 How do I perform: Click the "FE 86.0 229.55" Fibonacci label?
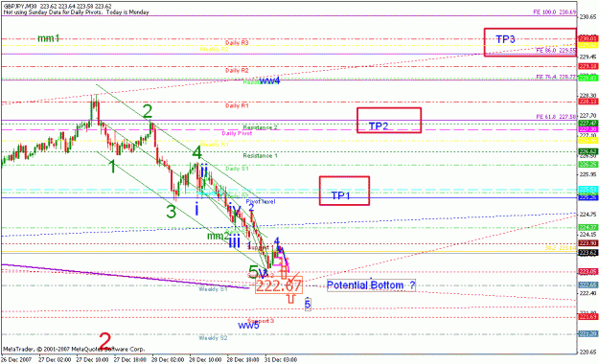pyautogui.click(x=556, y=50)
